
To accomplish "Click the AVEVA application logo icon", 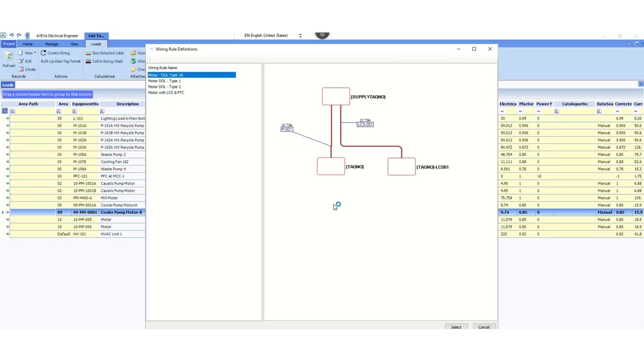I will [x=3, y=35].
